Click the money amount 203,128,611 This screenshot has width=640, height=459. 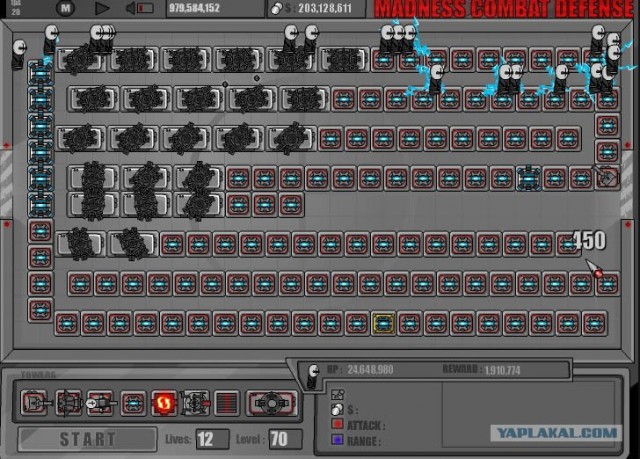324,8
